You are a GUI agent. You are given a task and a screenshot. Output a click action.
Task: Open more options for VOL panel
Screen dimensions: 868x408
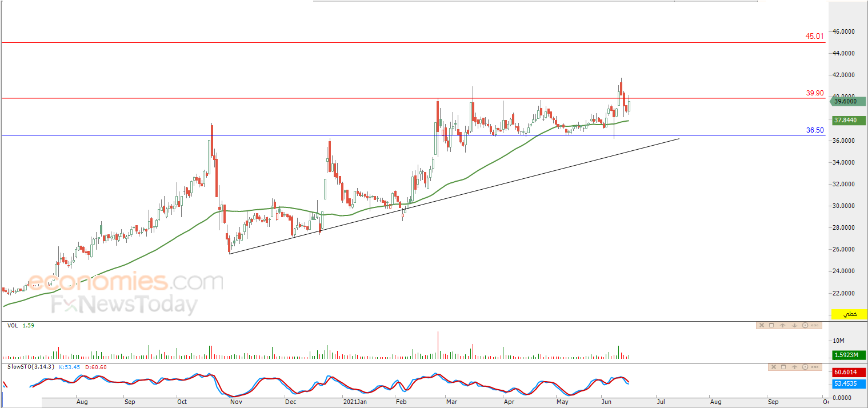click(815, 326)
